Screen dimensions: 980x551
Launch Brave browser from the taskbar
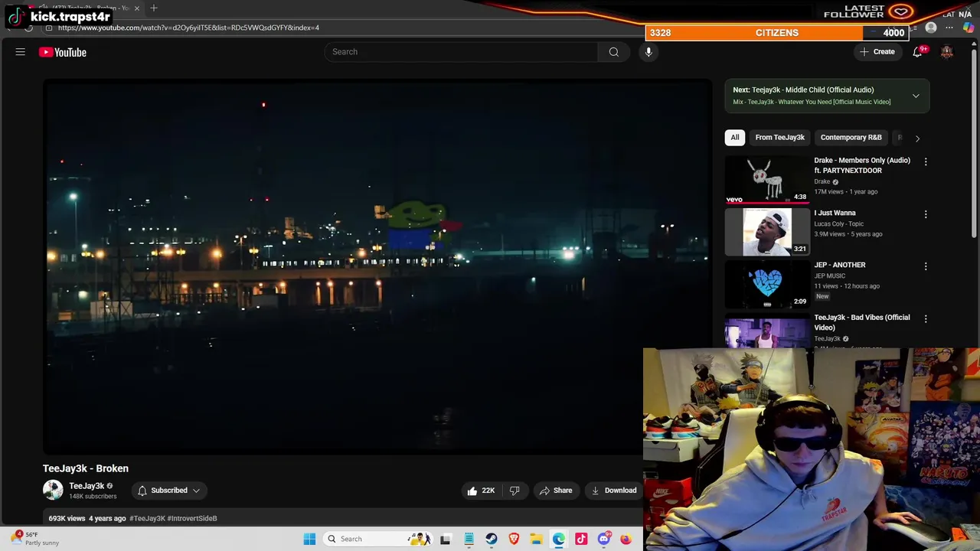click(x=514, y=539)
